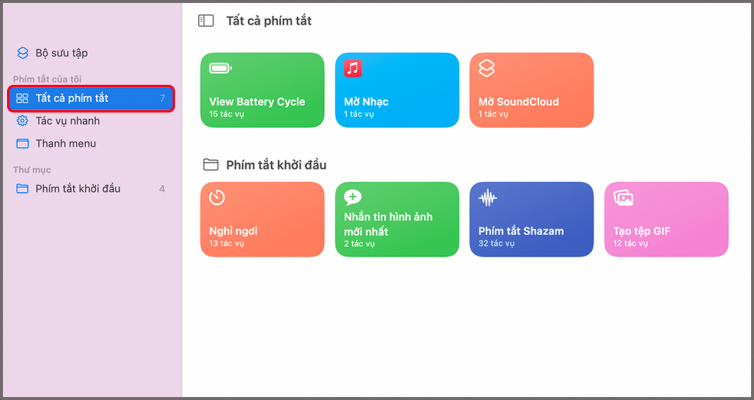Click the gear icon beside Tác vụ nhanh
The image size is (754, 400).
pos(23,121)
